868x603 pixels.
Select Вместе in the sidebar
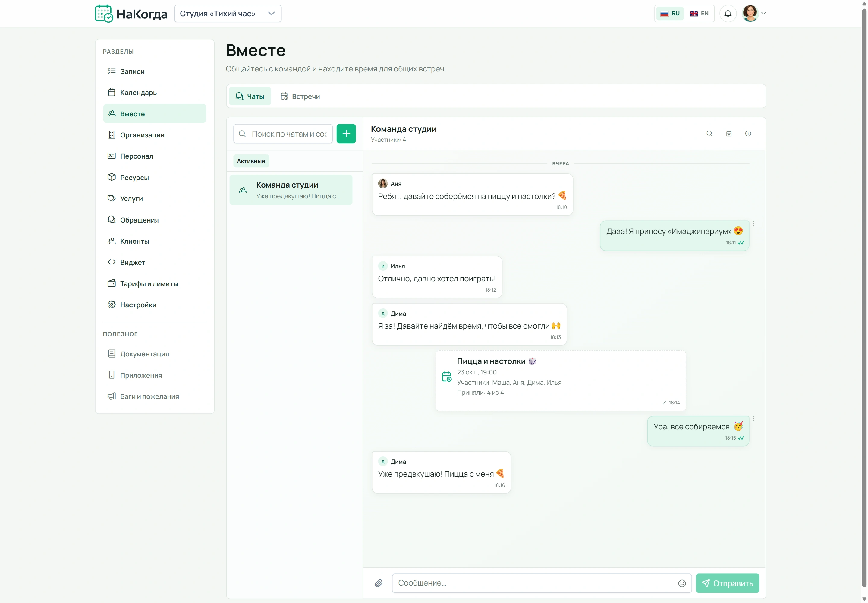point(155,114)
